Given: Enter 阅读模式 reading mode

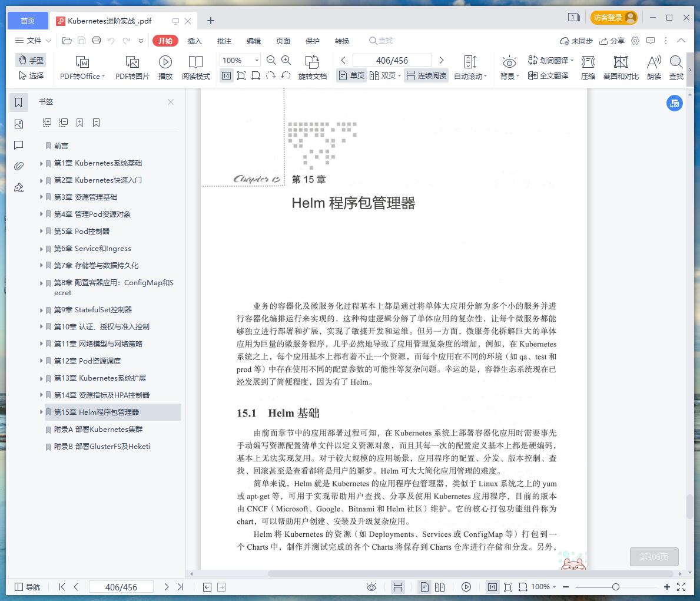Looking at the screenshot, I should 195,68.
